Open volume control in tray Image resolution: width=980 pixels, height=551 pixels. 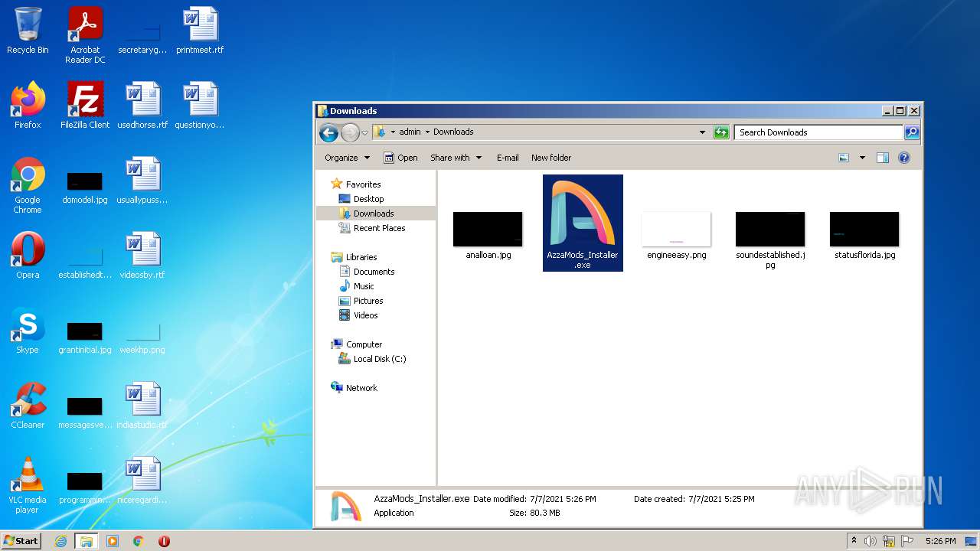pyautogui.click(x=870, y=541)
